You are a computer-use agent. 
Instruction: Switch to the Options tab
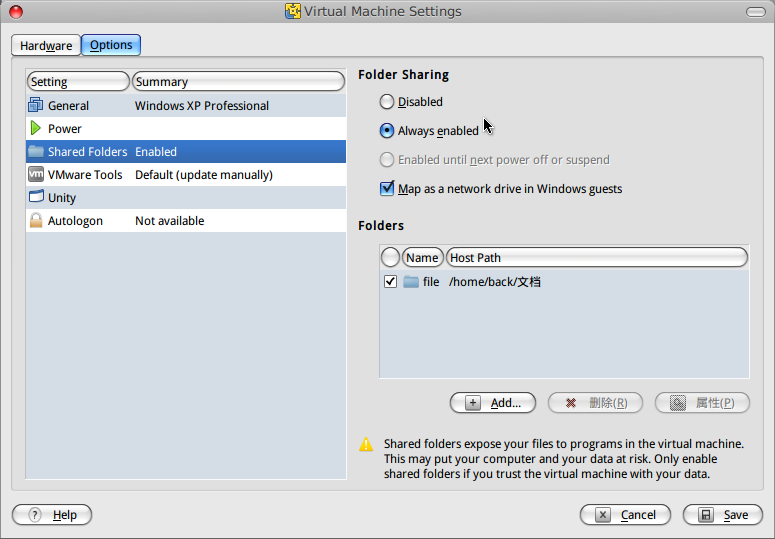[111, 45]
